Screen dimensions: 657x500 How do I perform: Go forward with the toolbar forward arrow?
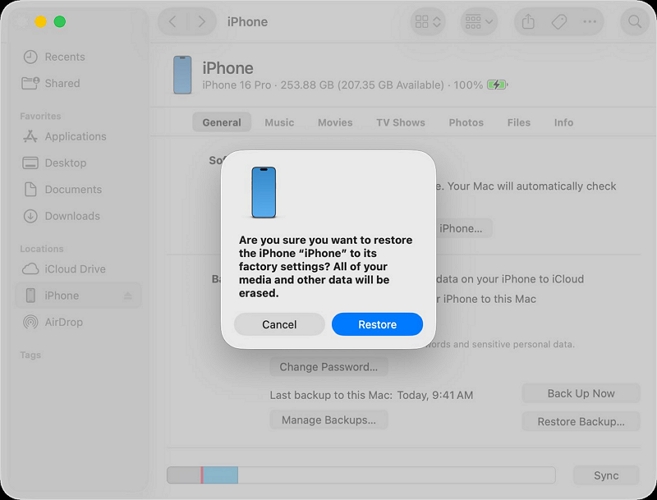[202, 21]
